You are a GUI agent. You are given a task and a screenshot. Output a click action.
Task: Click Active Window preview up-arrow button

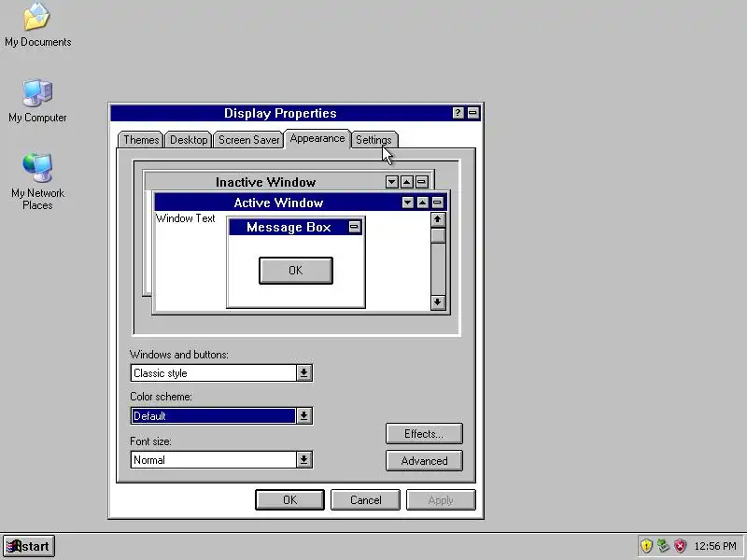click(x=423, y=203)
